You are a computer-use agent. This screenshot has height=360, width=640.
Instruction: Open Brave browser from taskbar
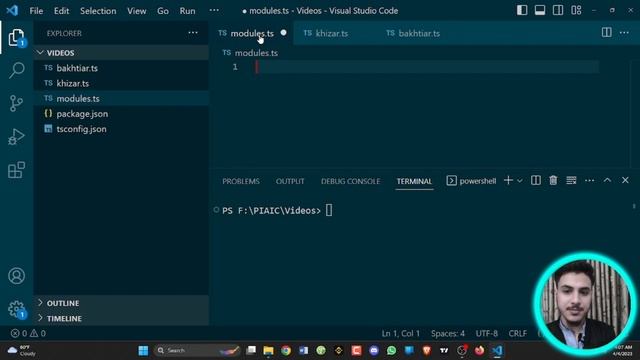(x=427, y=351)
